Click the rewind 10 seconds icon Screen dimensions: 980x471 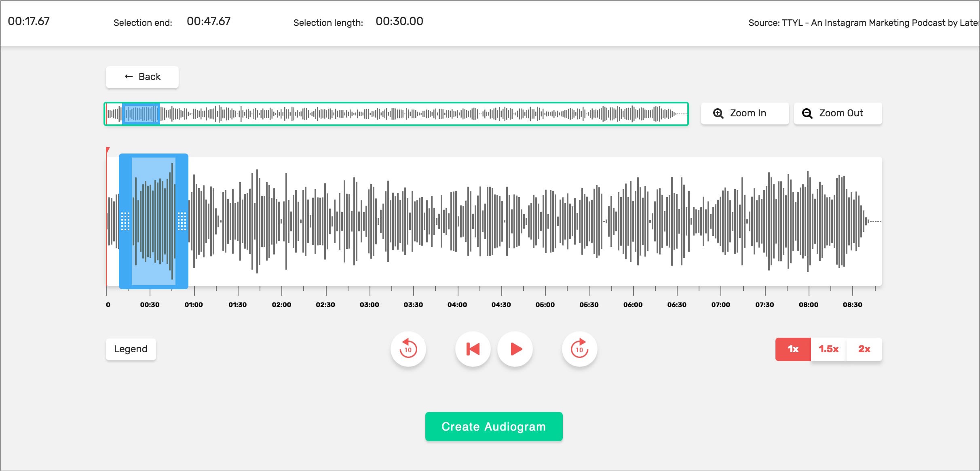pos(408,349)
